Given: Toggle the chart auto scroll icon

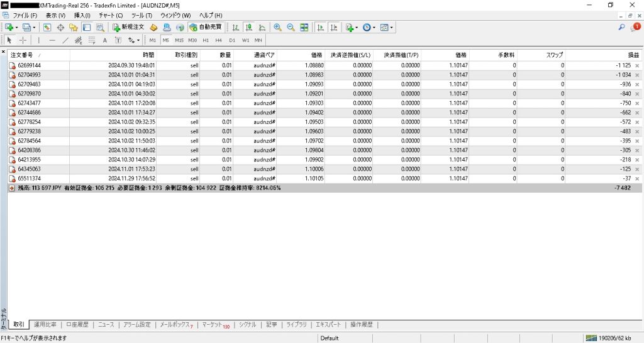Looking at the screenshot, I should coord(320,27).
